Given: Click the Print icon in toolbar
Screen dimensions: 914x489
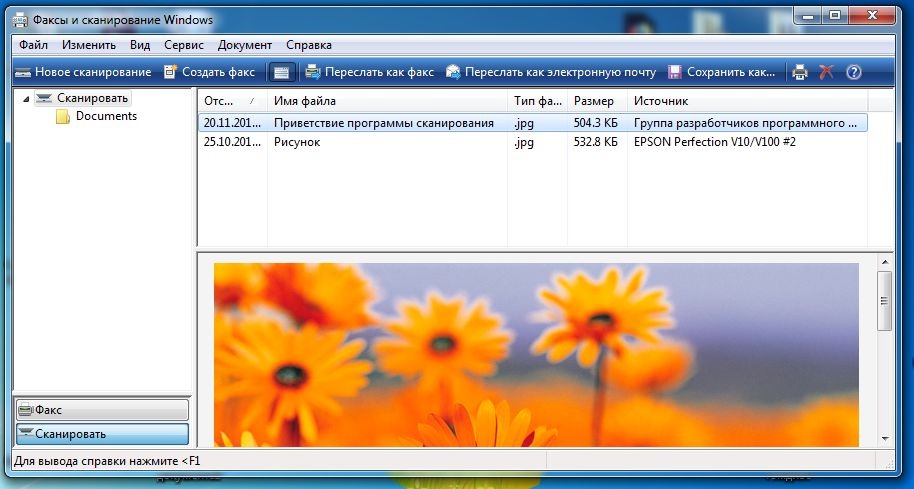Looking at the screenshot, I should coord(800,72).
